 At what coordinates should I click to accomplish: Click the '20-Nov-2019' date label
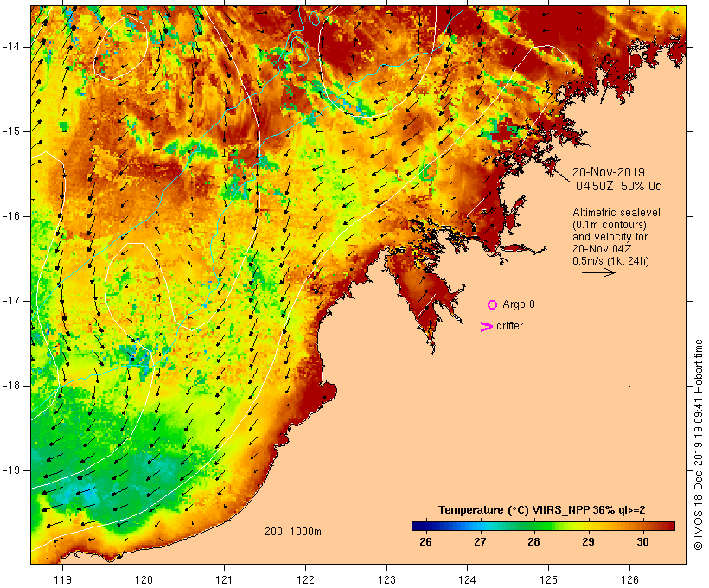(609, 172)
